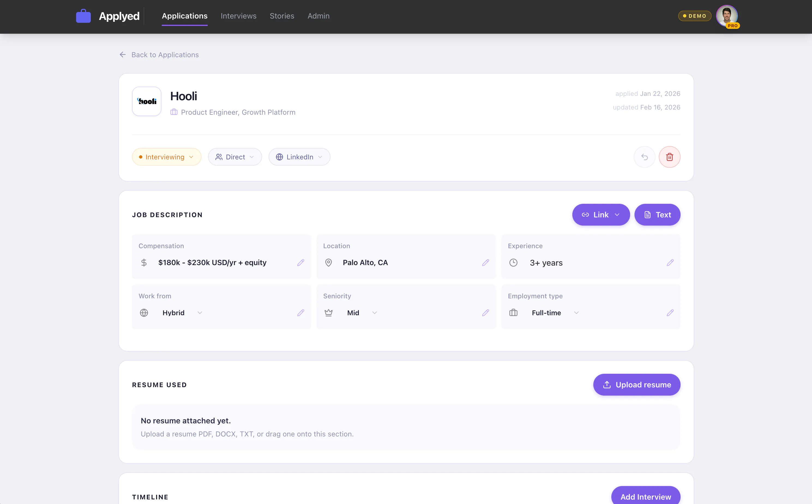Viewport: 812px width, 504px height.
Task: Expand the Hybrid work-from dropdown
Action: [x=182, y=313]
